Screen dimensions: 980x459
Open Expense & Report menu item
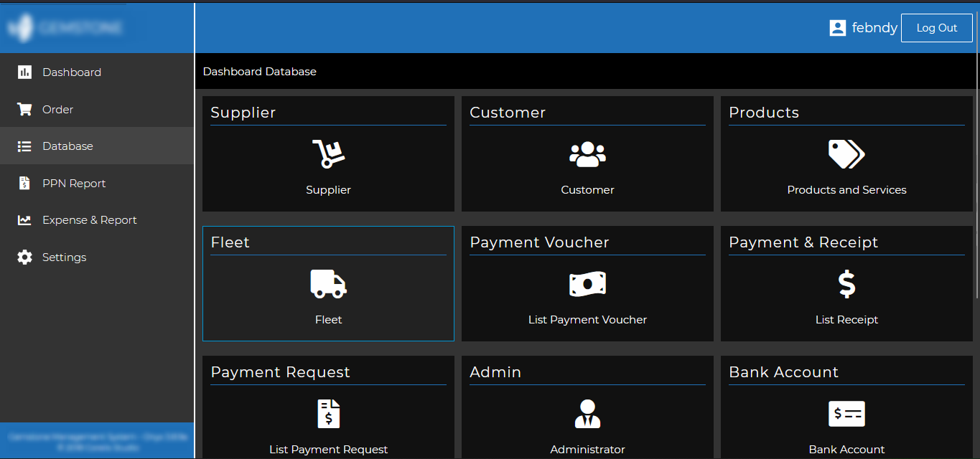(x=89, y=220)
